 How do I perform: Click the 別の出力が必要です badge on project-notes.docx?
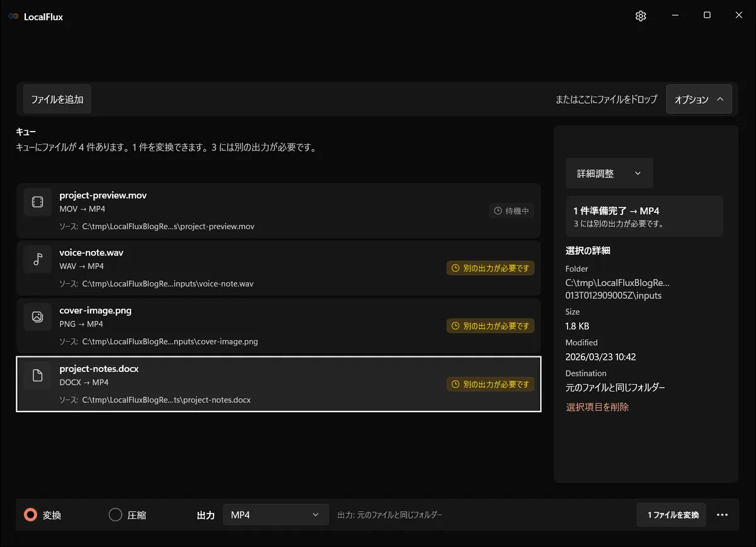point(490,384)
